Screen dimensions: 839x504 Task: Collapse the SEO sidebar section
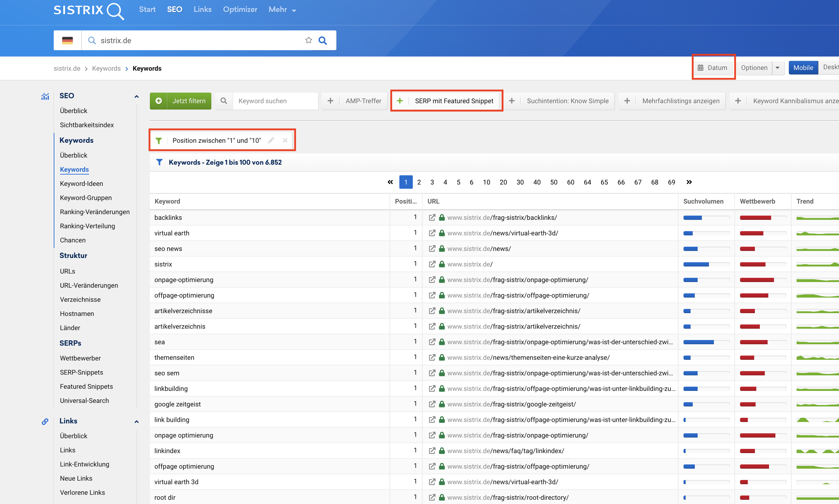136,96
